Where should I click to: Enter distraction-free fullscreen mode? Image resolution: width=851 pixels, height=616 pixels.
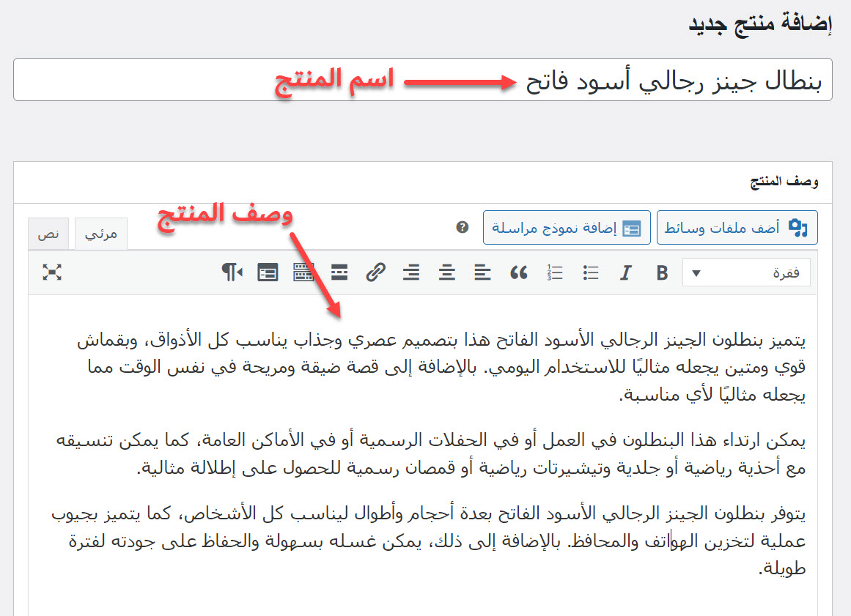(x=52, y=273)
